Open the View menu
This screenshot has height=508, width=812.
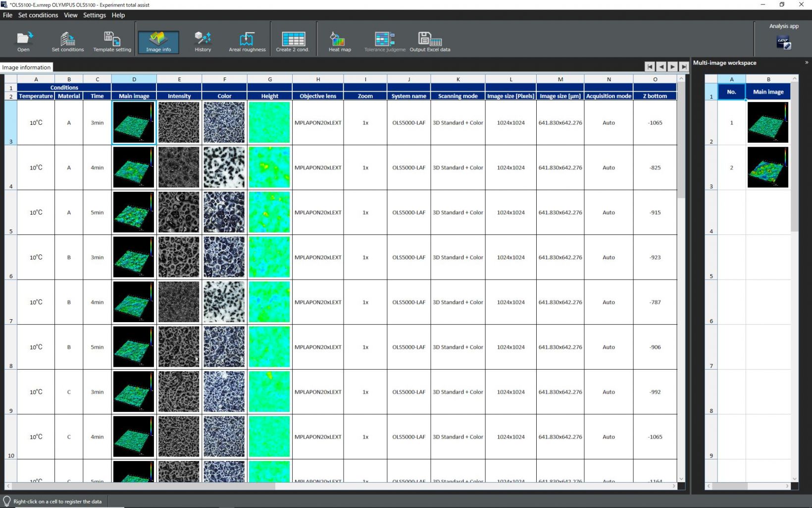(70, 15)
